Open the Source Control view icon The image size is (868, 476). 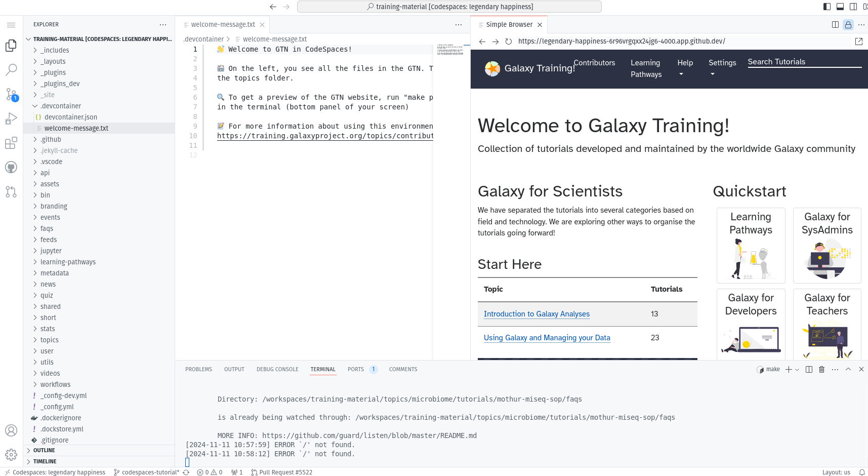tap(11, 94)
